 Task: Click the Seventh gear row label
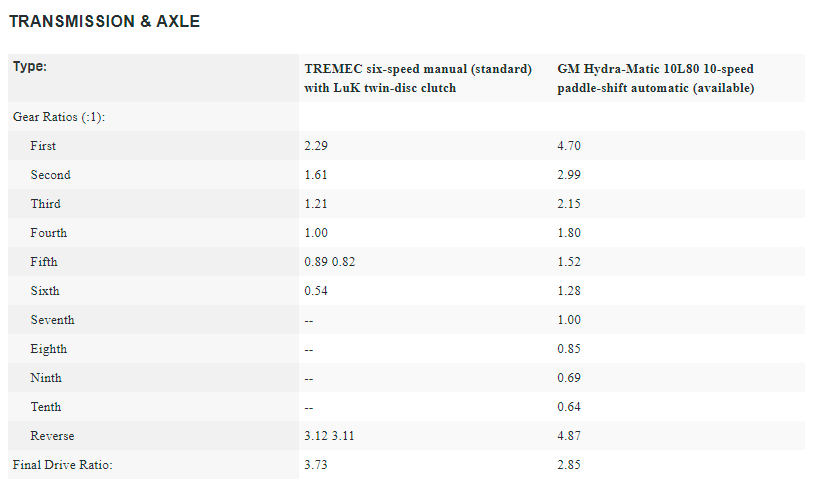[x=52, y=320]
